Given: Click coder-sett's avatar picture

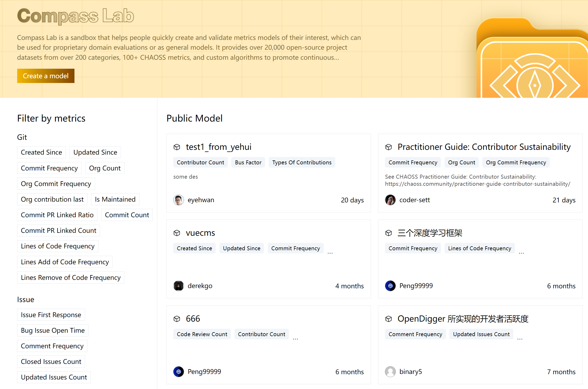Looking at the screenshot, I should 390,200.
